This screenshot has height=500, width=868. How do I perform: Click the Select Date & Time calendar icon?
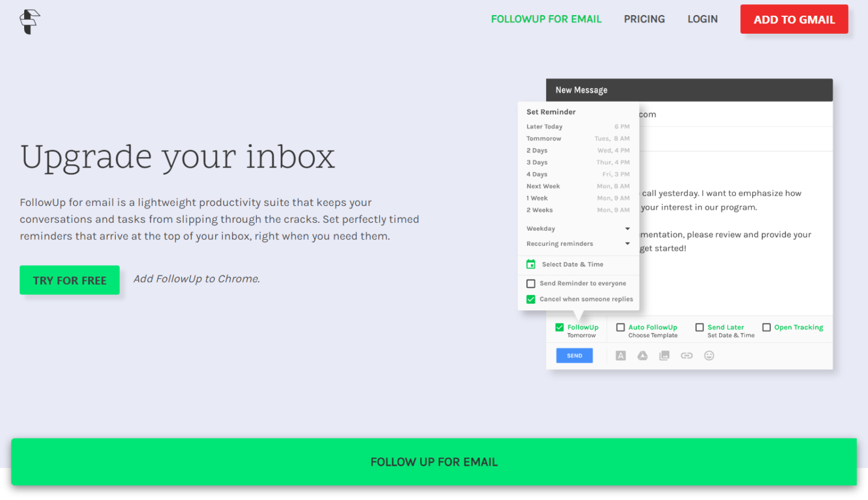530,264
